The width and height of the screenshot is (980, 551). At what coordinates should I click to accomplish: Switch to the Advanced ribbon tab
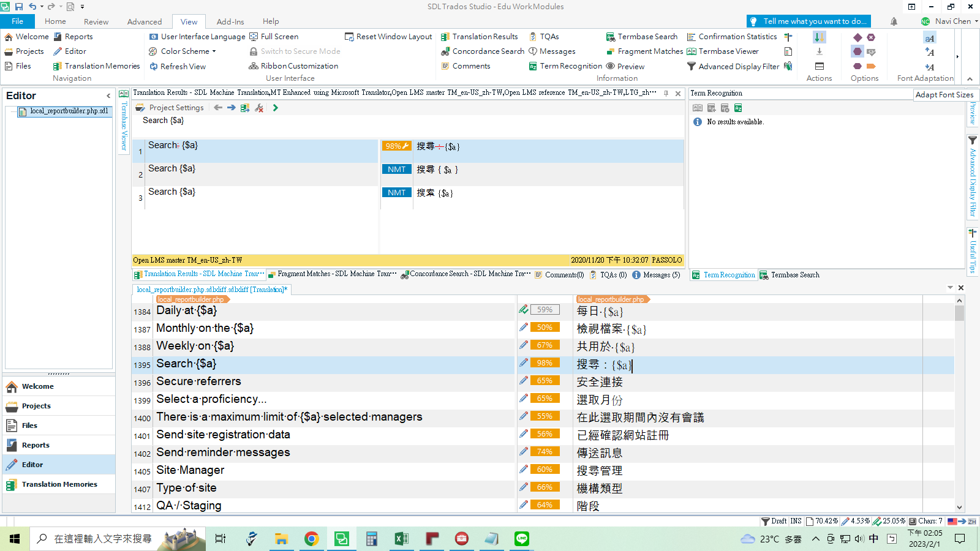145,21
